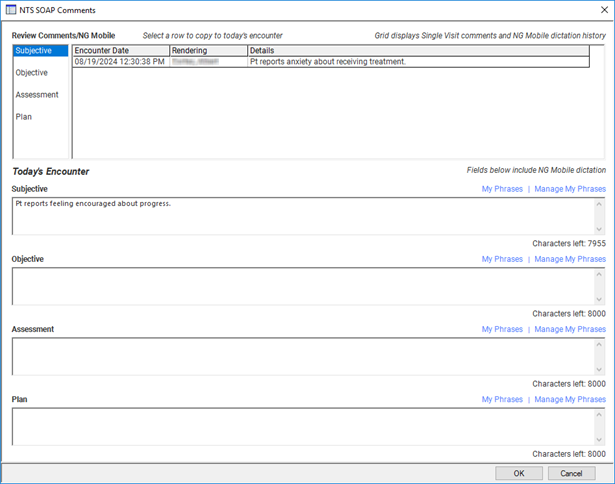Click Assessment box scroll down arrow

coord(599,369)
